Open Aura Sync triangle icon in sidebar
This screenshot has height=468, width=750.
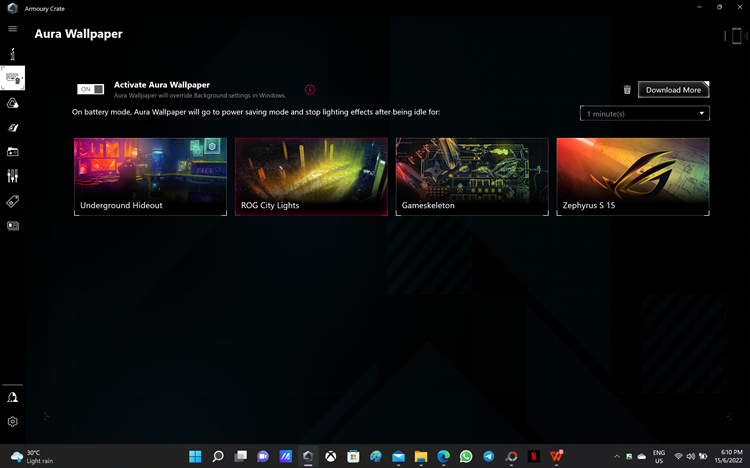tap(12, 103)
